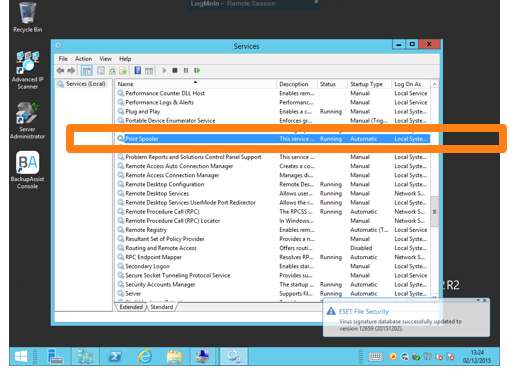This screenshot has width=523, height=373.
Task: Open File Explorer from the taskbar
Action: pos(174,356)
